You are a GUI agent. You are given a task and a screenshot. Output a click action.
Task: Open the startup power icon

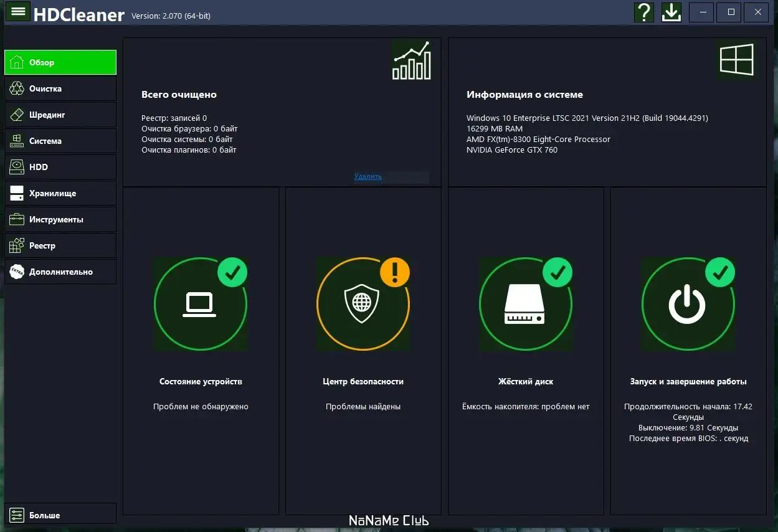(687, 305)
